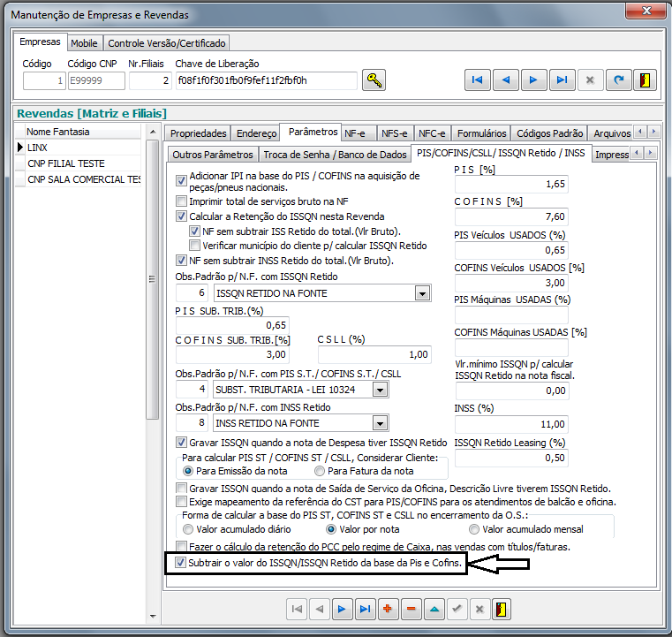
Task: Click the COFINS [%] field showing 7,60
Action: tap(511, 217)
